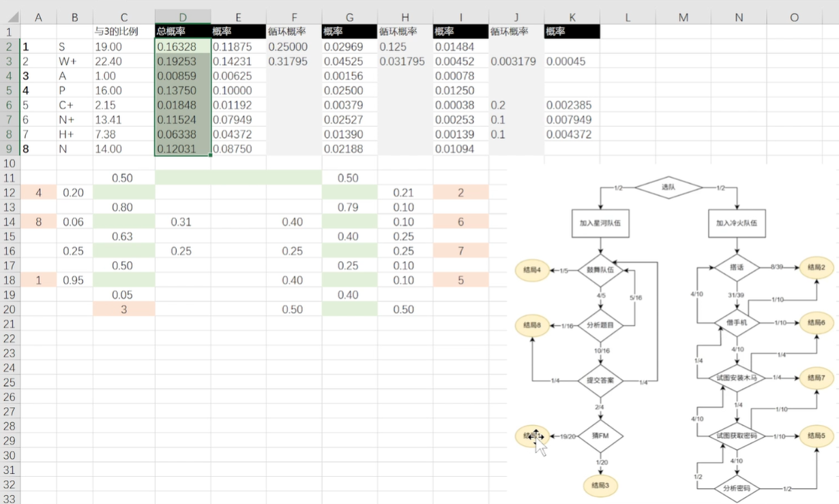Select the cell showing 0.31795
The width and height of the screenshot is (839, 504).
[x=293, y=61]
